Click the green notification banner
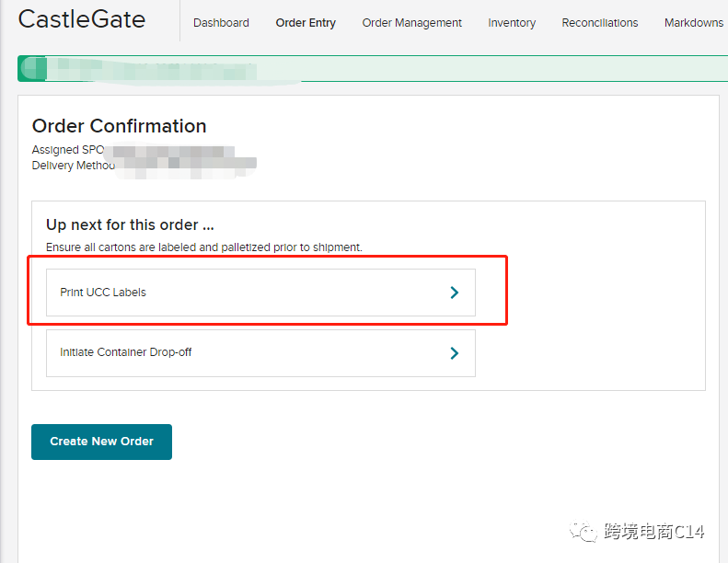The image size is (728, 563). (x=368, y=68)
